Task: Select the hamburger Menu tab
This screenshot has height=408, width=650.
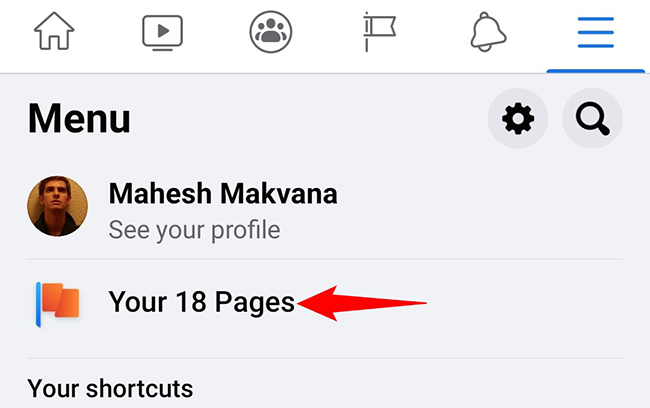Action: tap(596, 32)
